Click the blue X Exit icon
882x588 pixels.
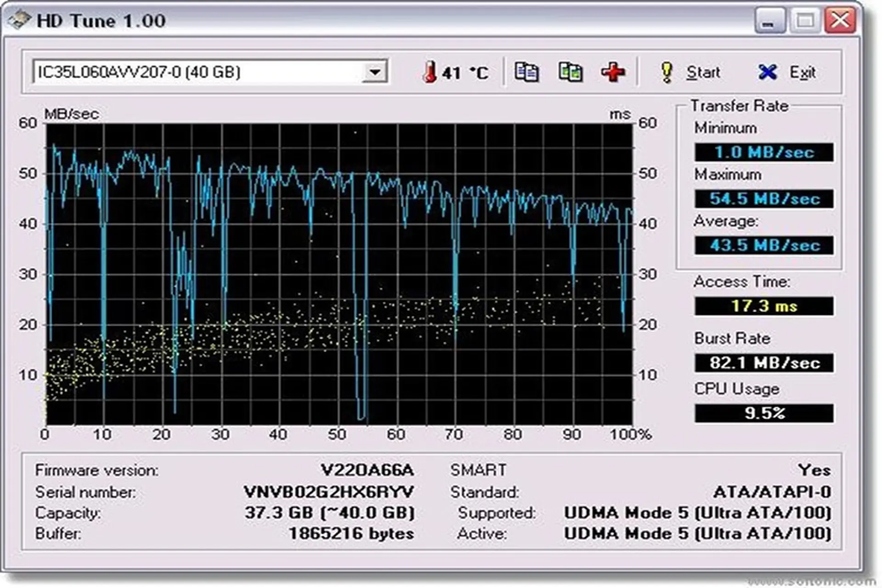768,72
